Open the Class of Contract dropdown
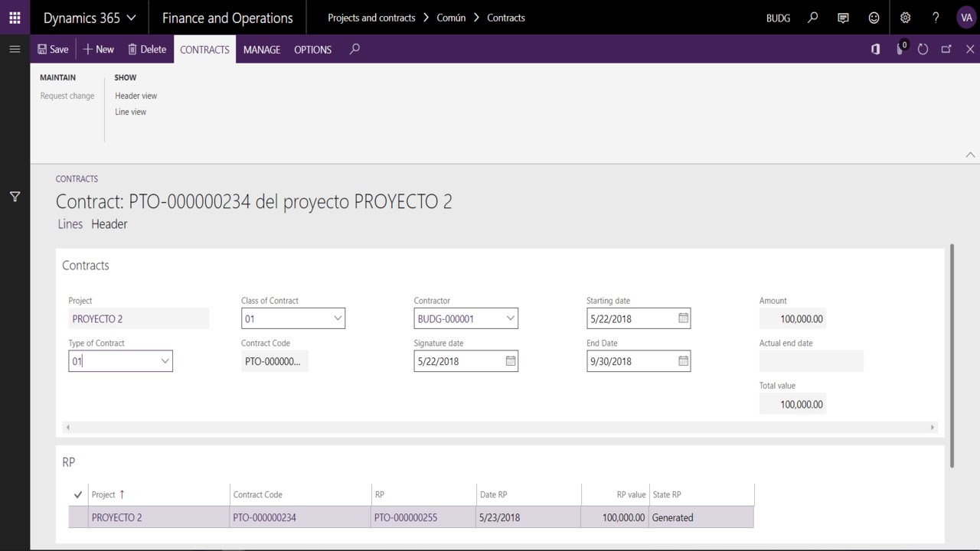The height and width of the screenshot is (551, 980). click(338, 318)
